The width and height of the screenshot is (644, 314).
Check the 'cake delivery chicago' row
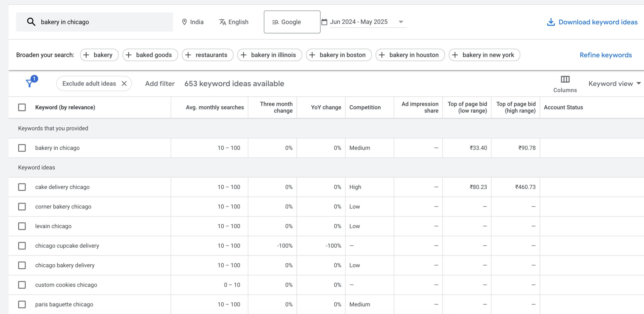[22, 187]
